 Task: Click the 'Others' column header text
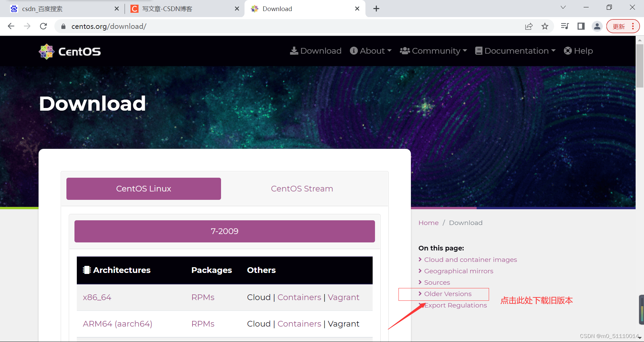tap(261, 270)
